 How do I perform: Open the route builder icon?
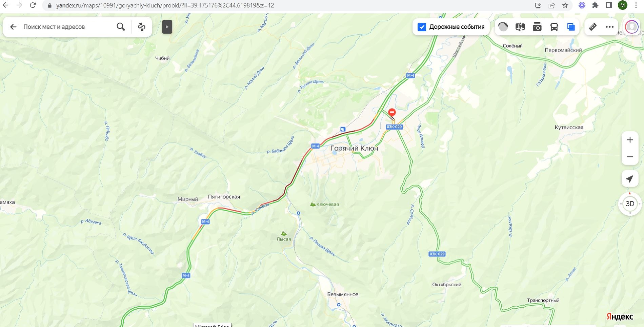pos(142,27)
